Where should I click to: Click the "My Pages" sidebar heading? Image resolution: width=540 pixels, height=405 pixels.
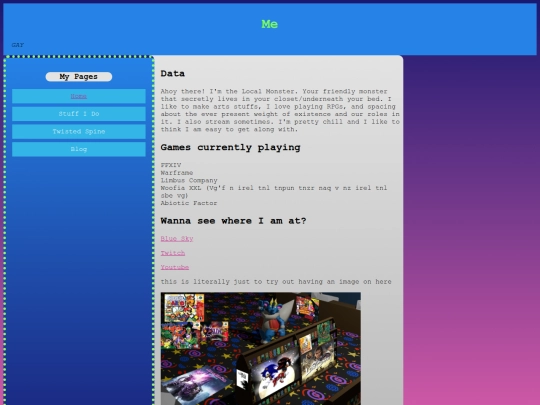(79, 77)
